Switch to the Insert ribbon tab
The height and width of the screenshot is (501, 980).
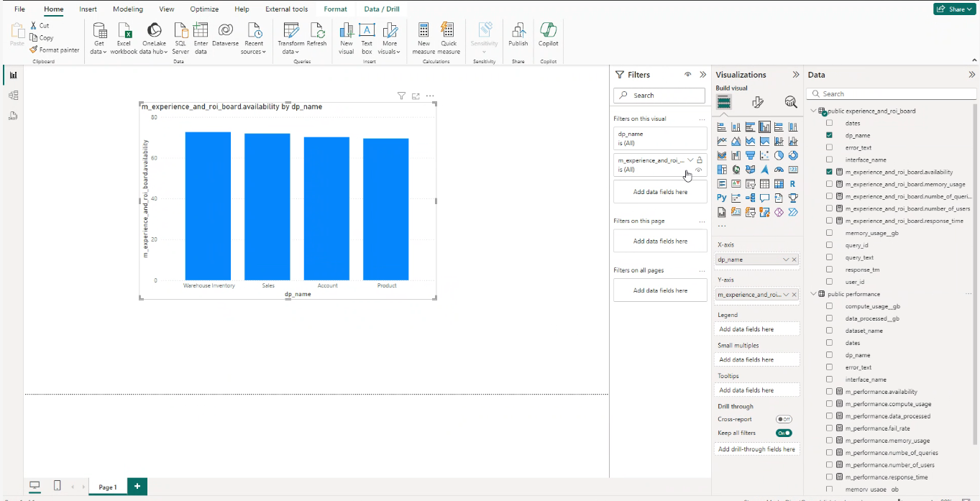pos(88,9)
